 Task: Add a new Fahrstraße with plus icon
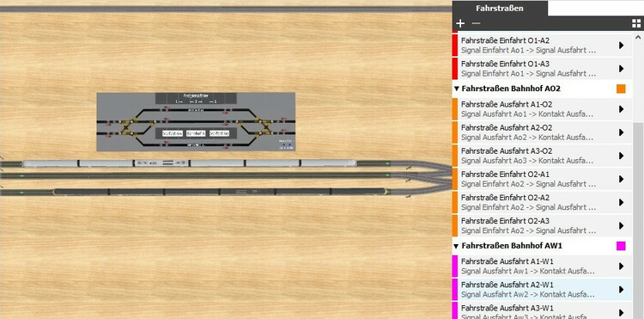(x=460, y=23)
